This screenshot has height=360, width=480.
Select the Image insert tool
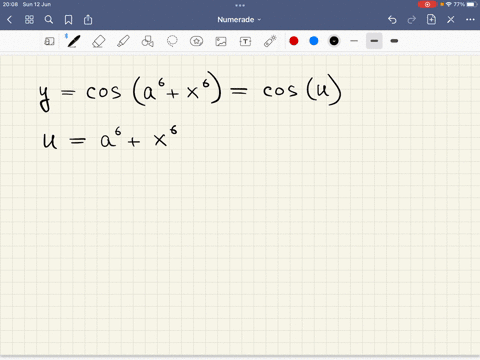tap(221, 41)
